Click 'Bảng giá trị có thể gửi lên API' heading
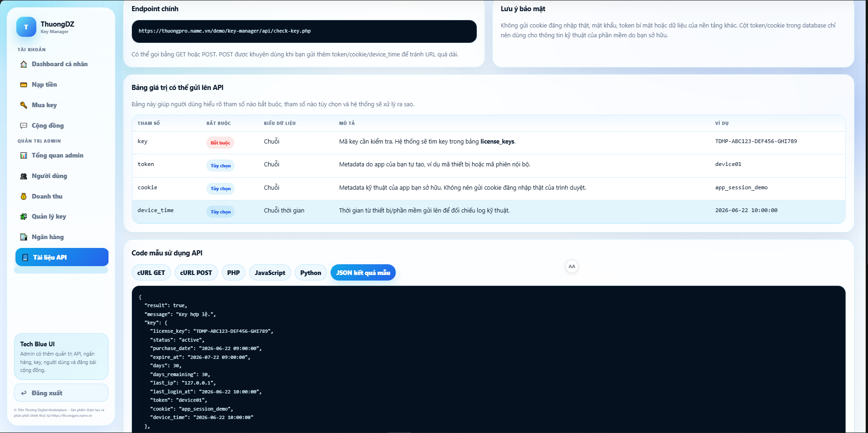This screenshot has height=433, width=868. coord(177,88)
